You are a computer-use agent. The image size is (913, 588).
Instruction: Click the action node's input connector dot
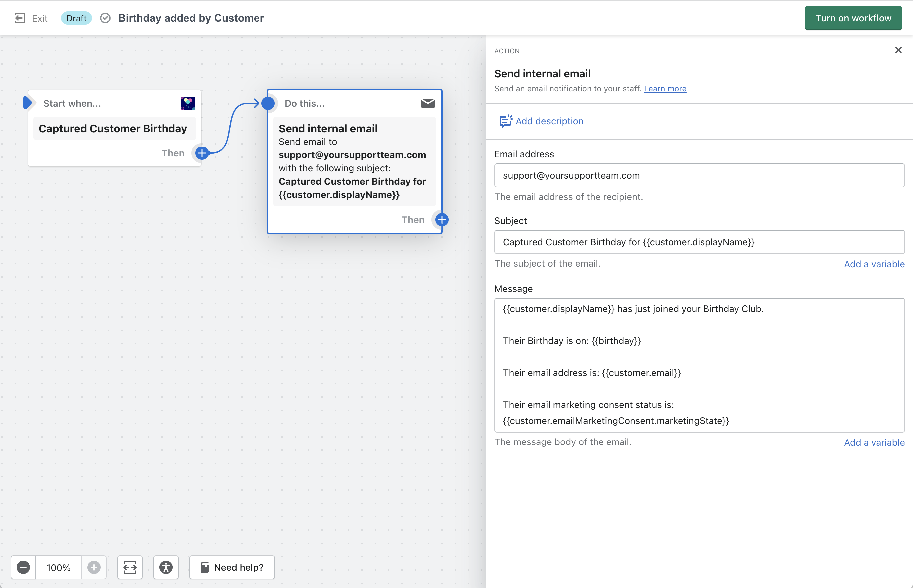point(268,103)
